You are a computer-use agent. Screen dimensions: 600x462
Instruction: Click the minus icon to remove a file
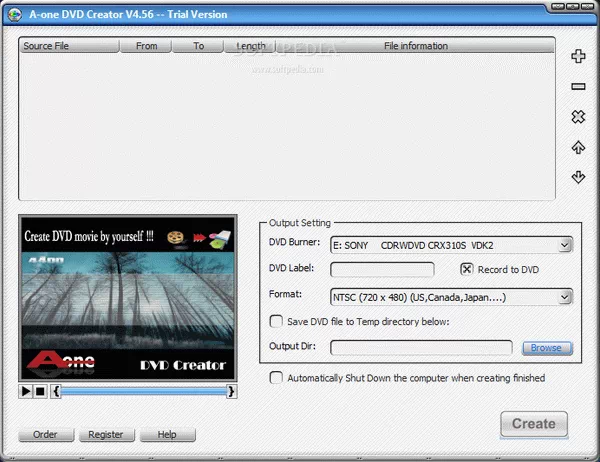coord(578,87)
